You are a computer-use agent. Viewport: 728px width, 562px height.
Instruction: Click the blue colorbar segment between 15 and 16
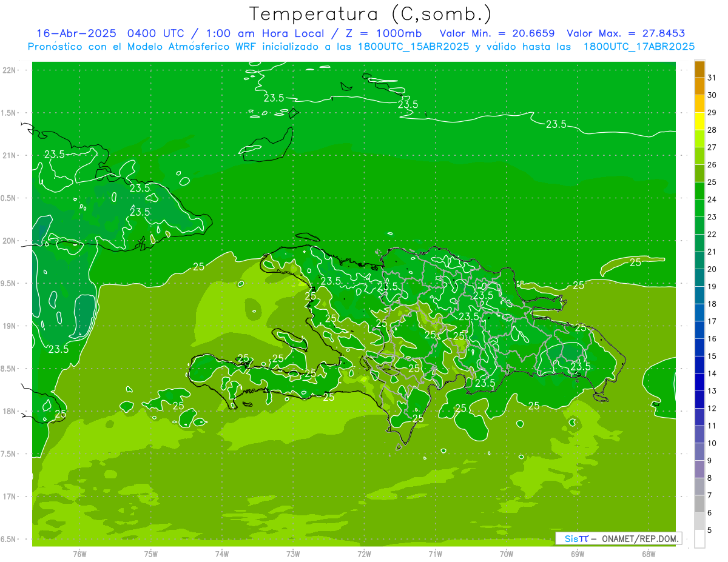click(699, 348)
